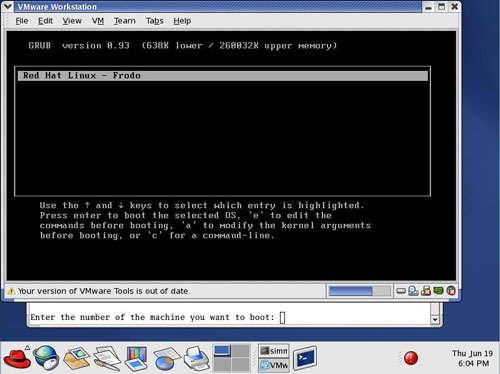Open the print manager panel icon

[197, 358]
